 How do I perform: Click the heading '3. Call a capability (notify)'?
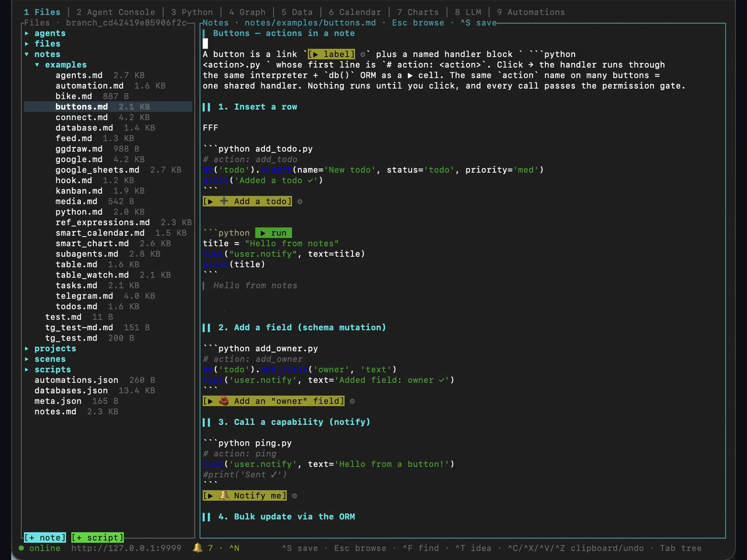[294, 422]
